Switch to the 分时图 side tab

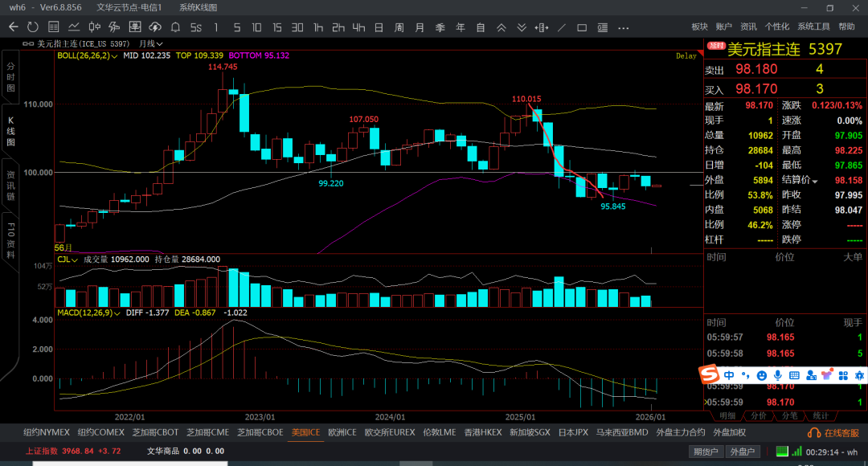(x=10, y=77)
